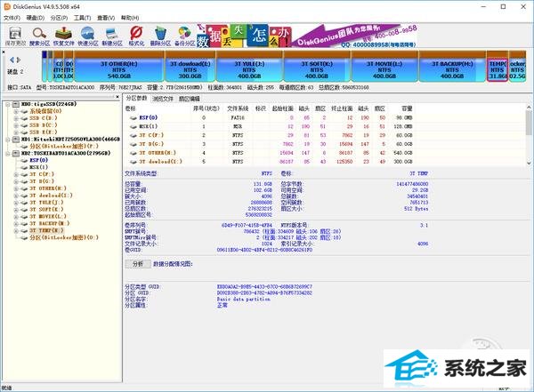Expand the 3T OTHER(H:) tree node
This screenshot has height=392, width=534.
pos(16,188)
